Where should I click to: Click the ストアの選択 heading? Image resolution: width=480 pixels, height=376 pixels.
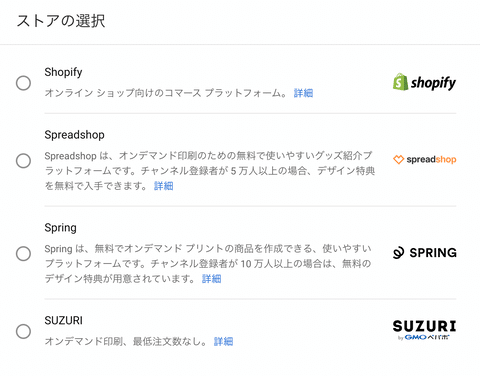pos(61,21)
